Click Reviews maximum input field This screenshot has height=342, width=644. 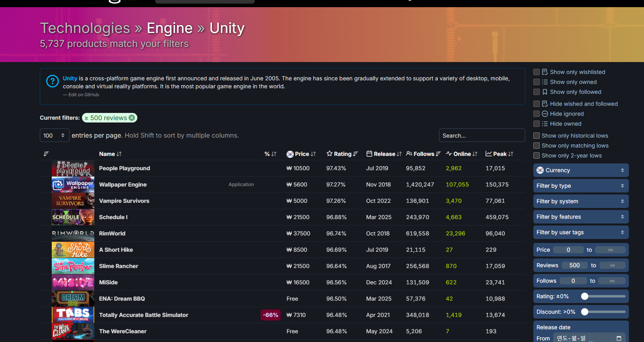tap(613, 265)
